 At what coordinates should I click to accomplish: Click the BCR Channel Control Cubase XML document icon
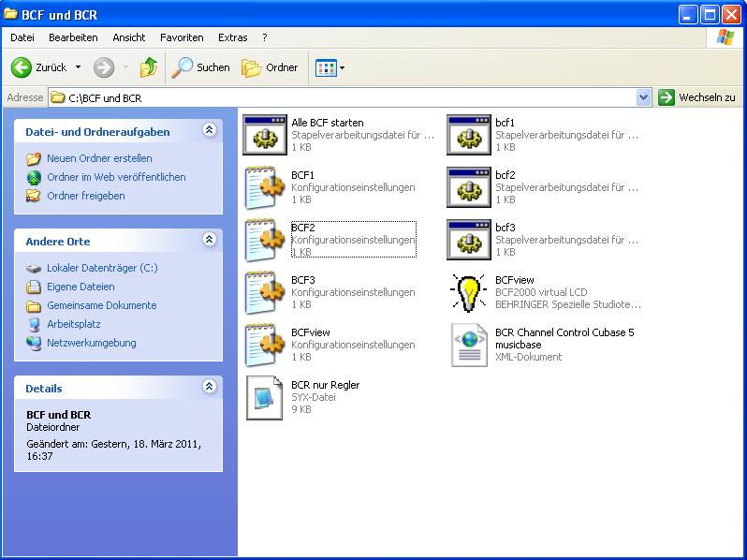pyautogui.click(x=468, y=345)
